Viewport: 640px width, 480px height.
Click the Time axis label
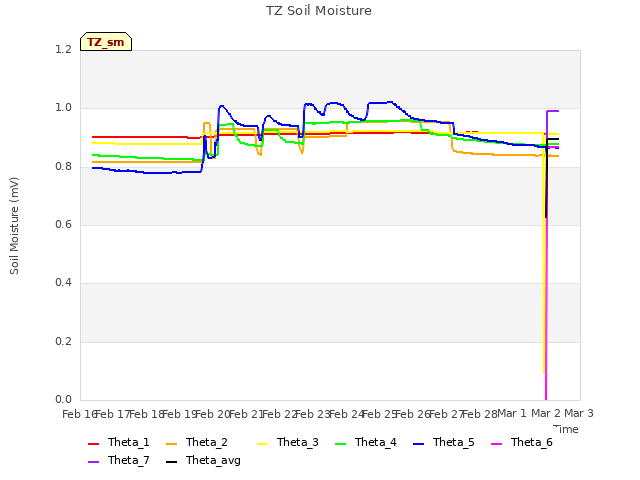click(x=566, y=429)
